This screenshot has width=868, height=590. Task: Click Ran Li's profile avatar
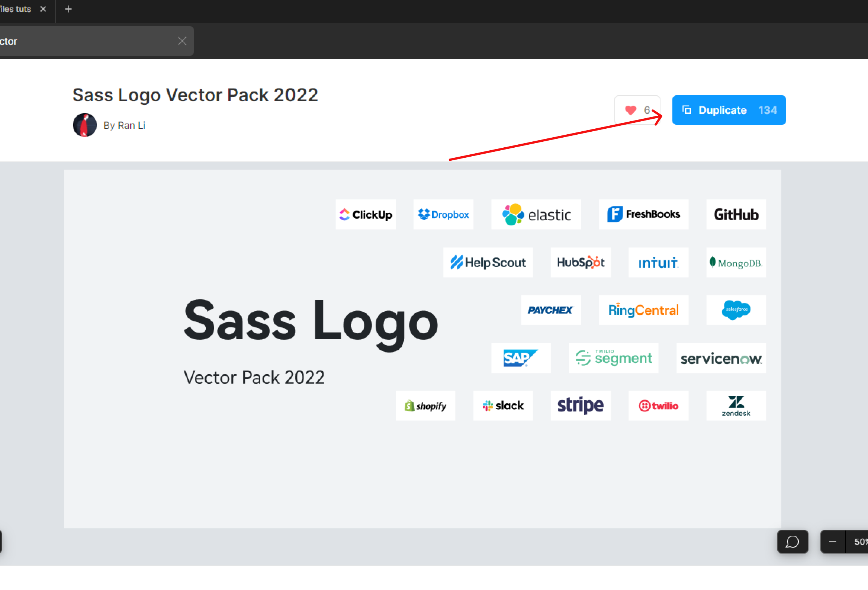tap(85, 125)
